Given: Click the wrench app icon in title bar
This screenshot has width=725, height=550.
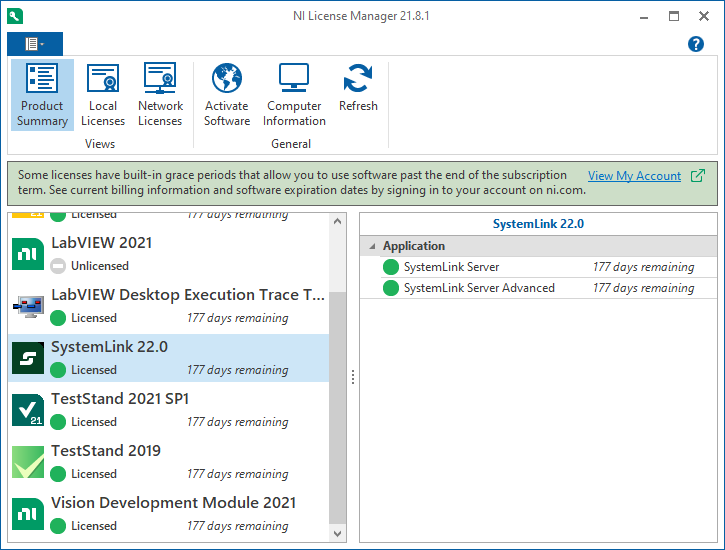Looking at the screenshot, I should click(15, 16).
